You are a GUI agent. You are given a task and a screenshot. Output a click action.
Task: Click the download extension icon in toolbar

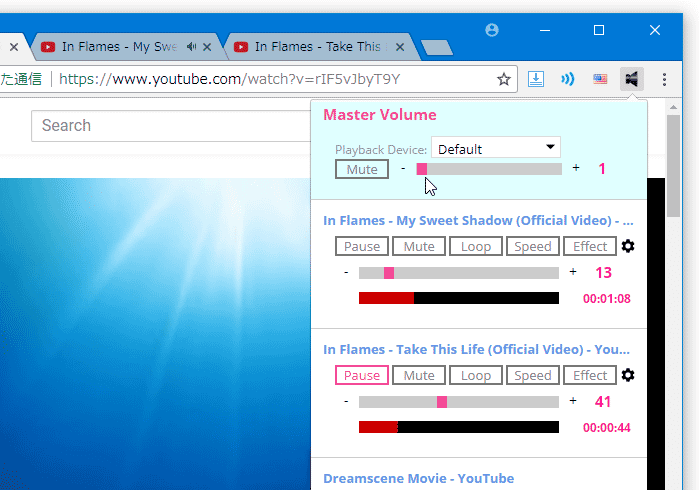pos(535,79)
